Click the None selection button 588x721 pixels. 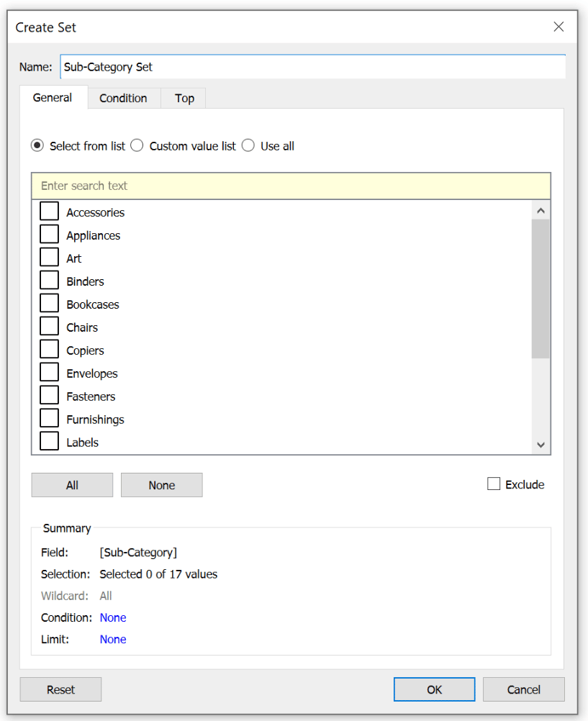161,485
